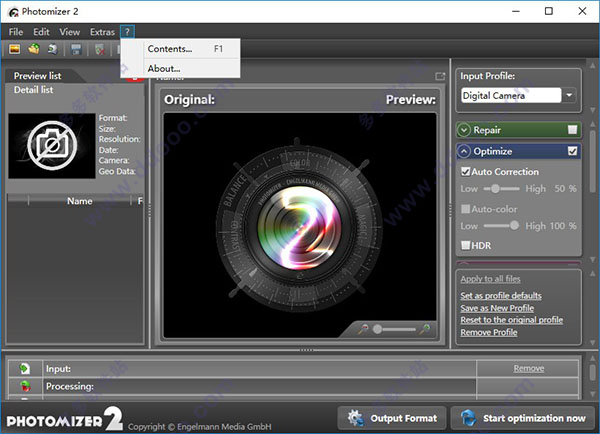This screenshot has width=600, height=434.
Task: Click Set as profile defaults link
Action: point(501,295)
